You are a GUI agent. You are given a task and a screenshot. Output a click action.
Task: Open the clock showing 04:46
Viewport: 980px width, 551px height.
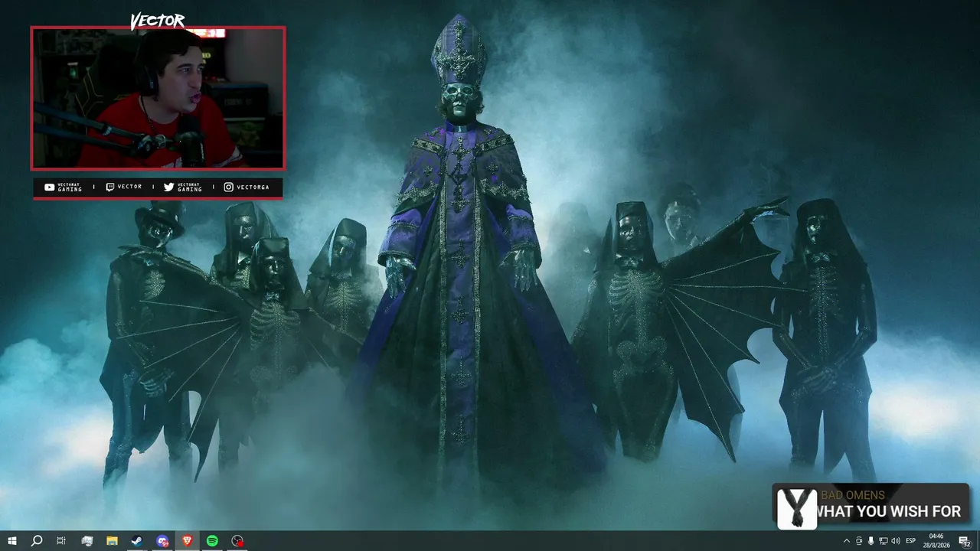(936, 541)
